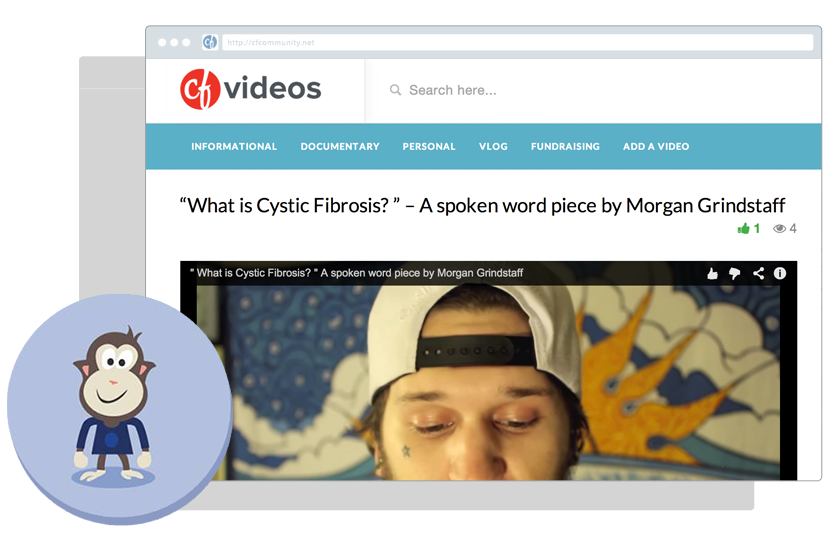Open the Fundraising category
Viewport: 826px width, 534px height.
tap(565, 146)
